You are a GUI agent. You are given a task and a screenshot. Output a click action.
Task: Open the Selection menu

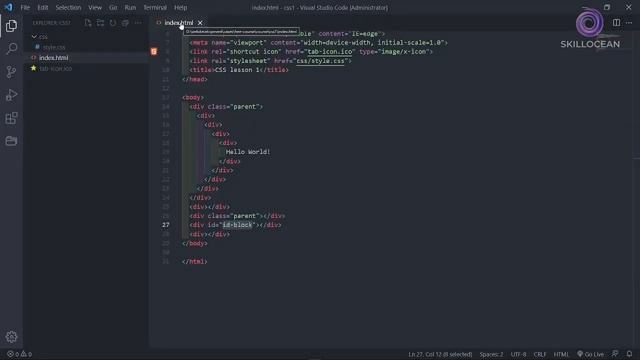(x=68, y=7)
